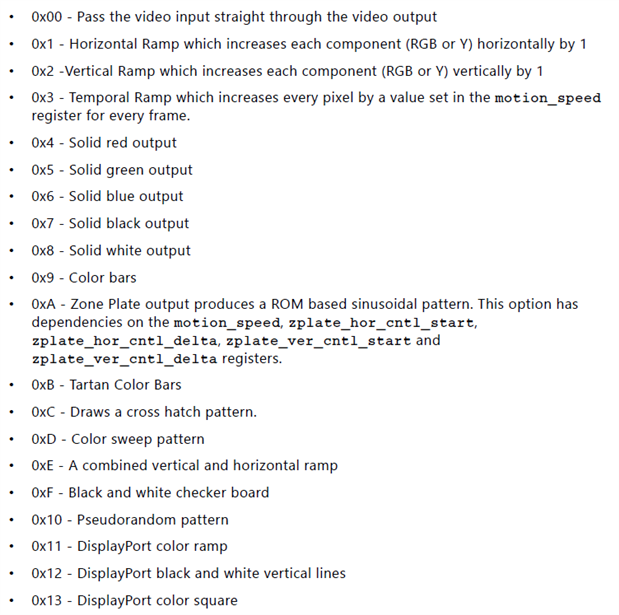The width and height of the screenshot is (619, 615).
Task: Click the 0x10 Pseudorandom pattern line
Action: tap(130, 520)
